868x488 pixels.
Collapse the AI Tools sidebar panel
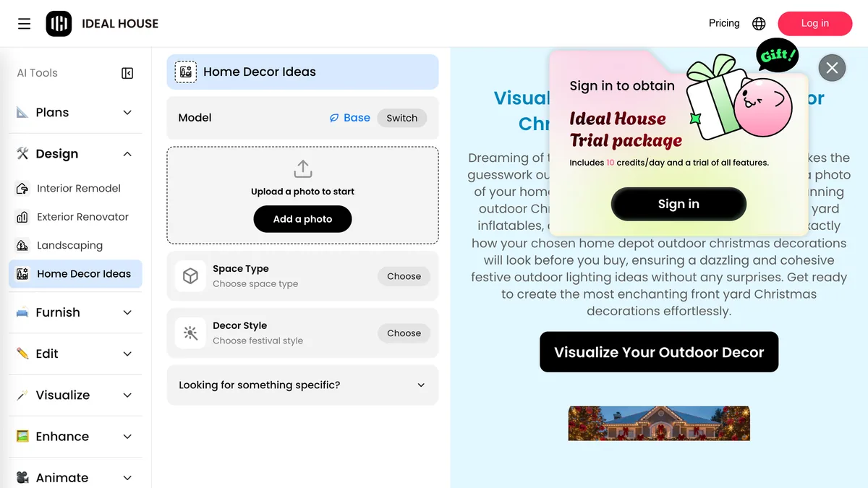pos(127,73)
